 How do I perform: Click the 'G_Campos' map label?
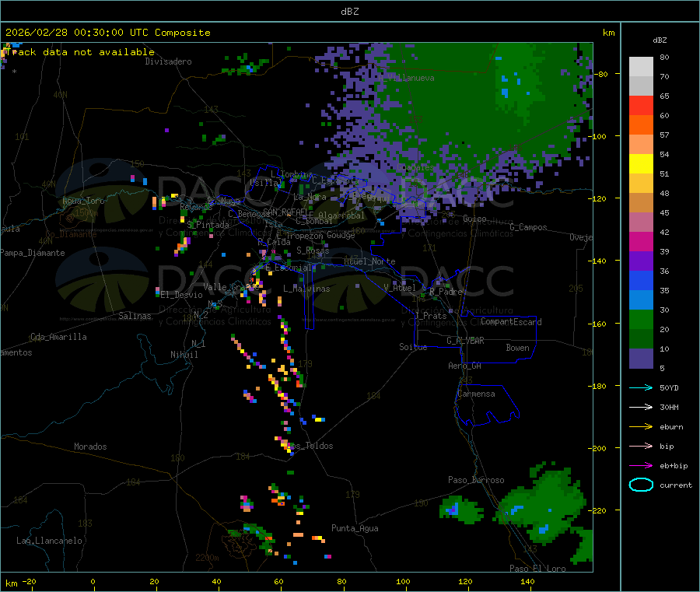pyautogui.click(x=528, y=227)
